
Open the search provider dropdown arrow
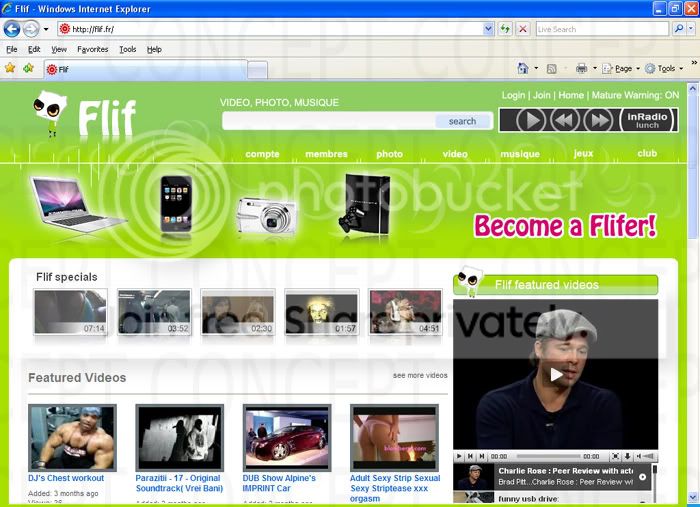691,29
